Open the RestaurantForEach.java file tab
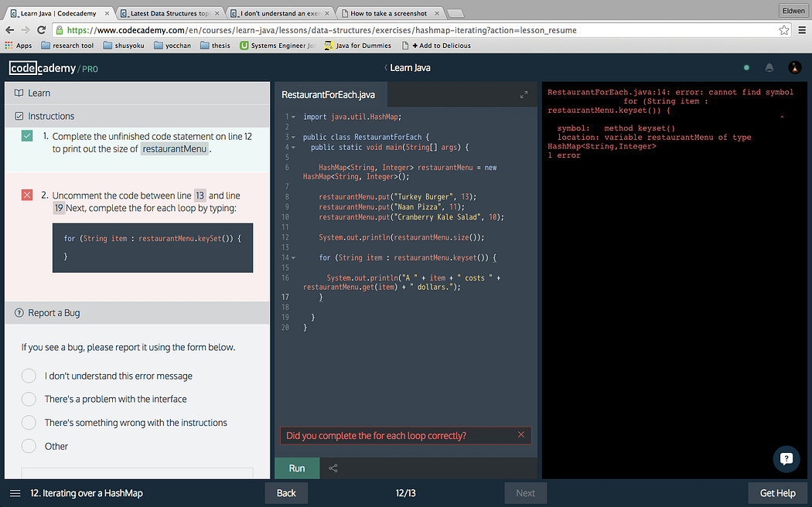Screen dimensions: 812x507 pyautogui.click(x=330, y=94)
